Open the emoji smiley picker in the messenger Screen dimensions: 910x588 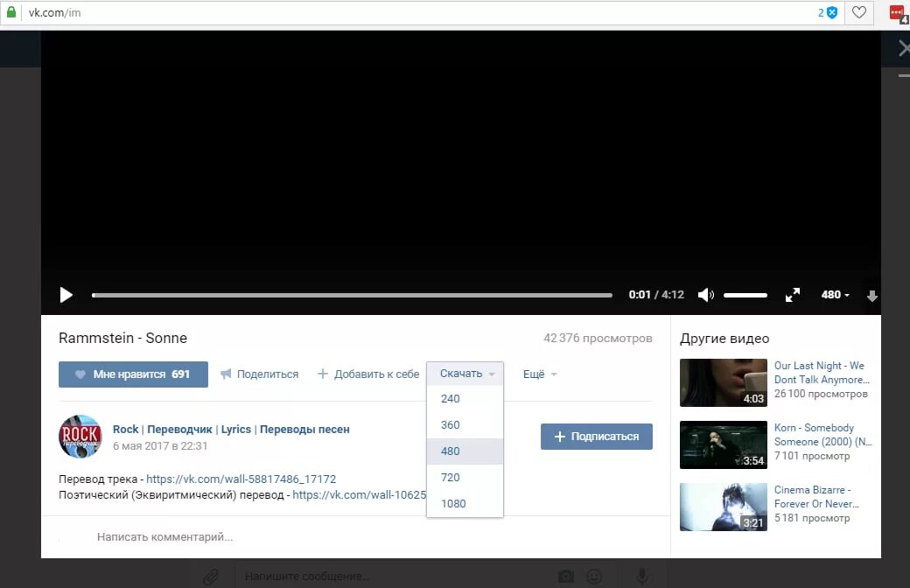pos(594,577)
